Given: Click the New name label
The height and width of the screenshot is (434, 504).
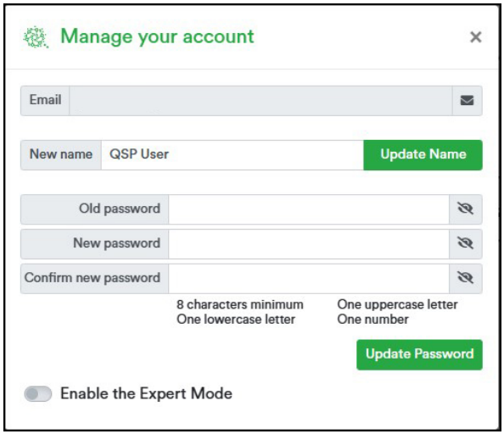Looking at the screenshot, I should point(61,154).
